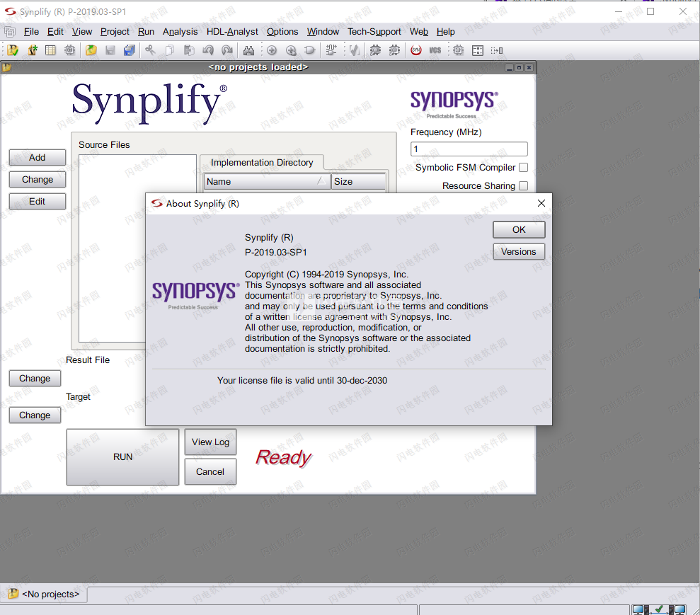Click the chip icon after the spreadsheet icon
Image resolution: width=700 pixels, height=615 pixels.
(x=69, y=50)
